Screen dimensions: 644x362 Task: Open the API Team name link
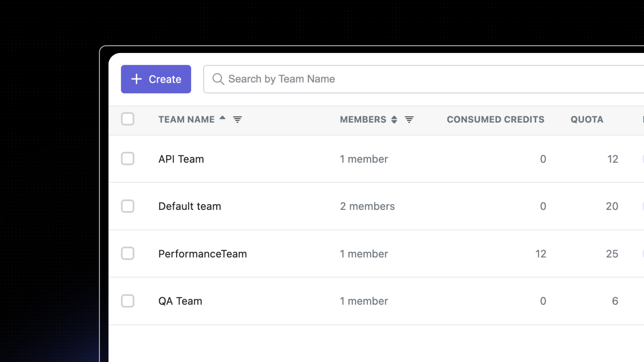click(181, 159)
